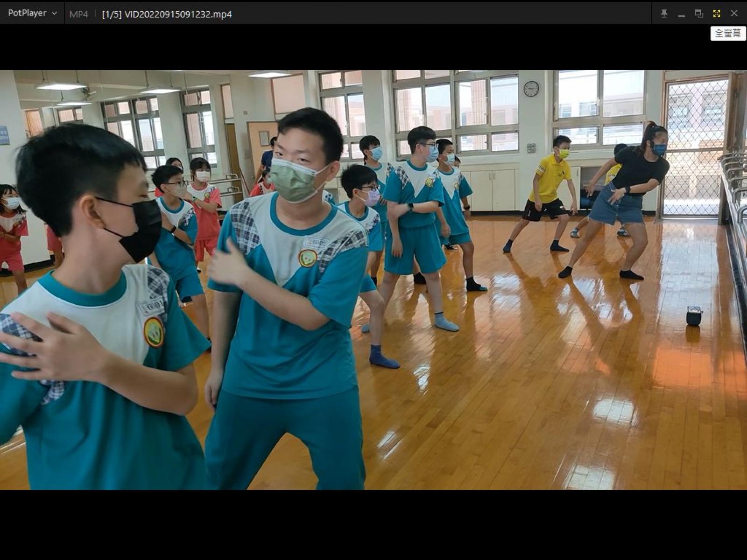The image size is (747, 560).
Task: Expand the chevron beside PotPlayer
Action: (x=54, y=14)
